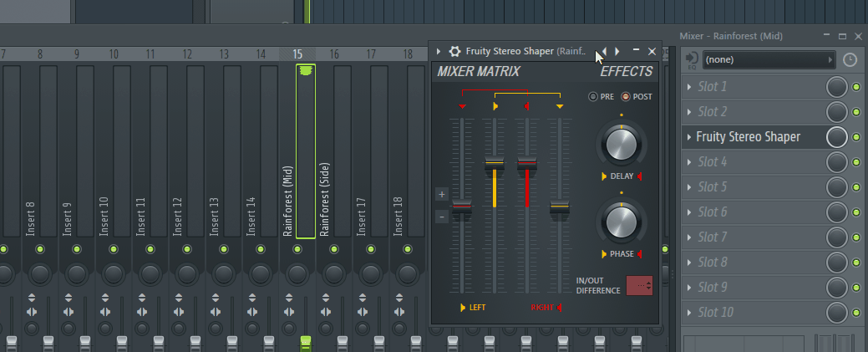Screen dimensions: 868x352
Task: Go to previous preset in Stereo Shaper
Action: (x=605, y=52)
